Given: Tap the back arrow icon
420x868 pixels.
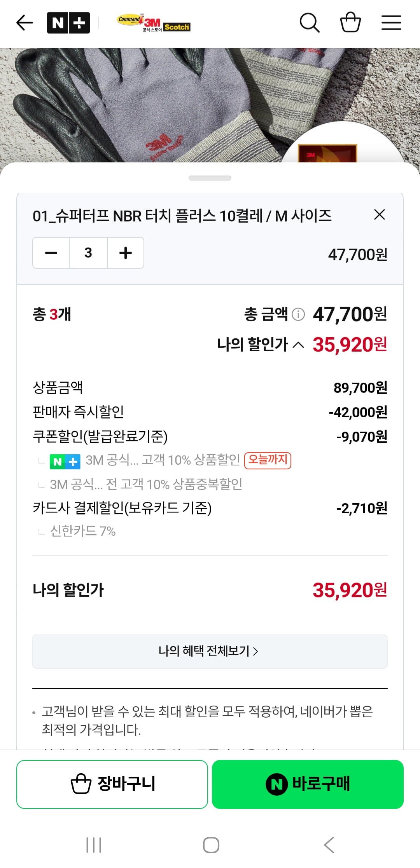Looking at the screenshot, I should pyautogui.click(x=24, y=23).
